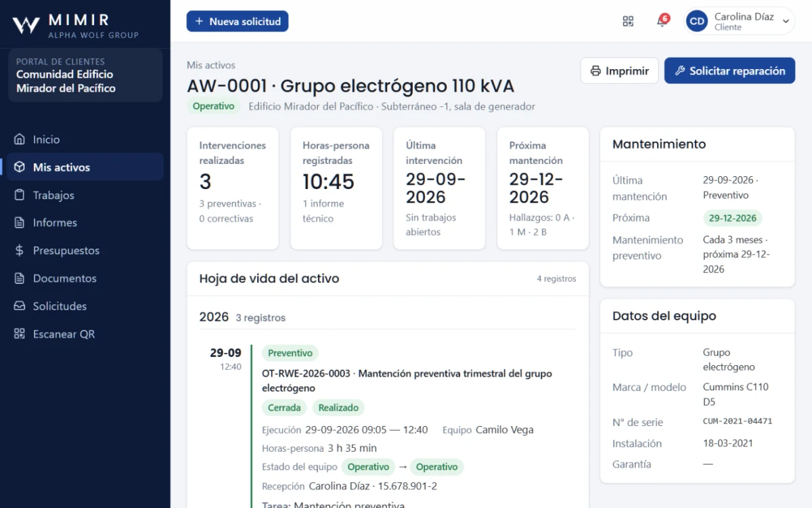Open work order OT-RWE-2026-0003 title
This screenshot has width=812, height=508.
point(407,381)
